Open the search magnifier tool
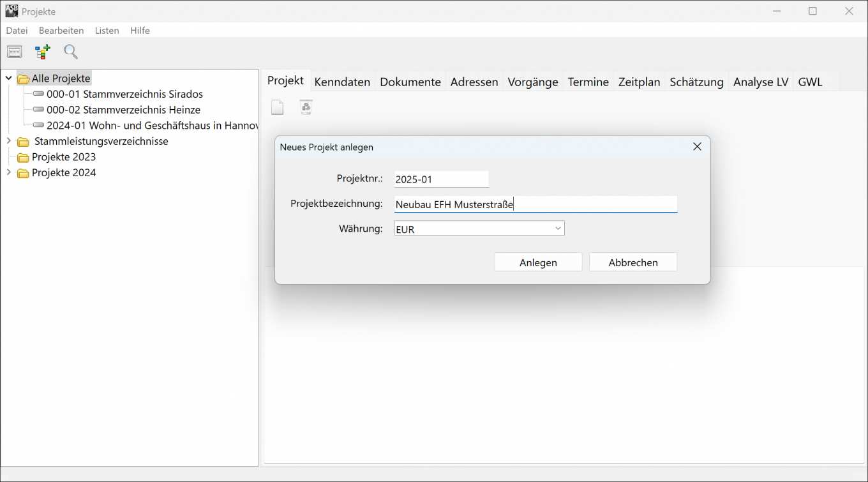The width and height of the screenshot is (868, 482). (71, 52)
